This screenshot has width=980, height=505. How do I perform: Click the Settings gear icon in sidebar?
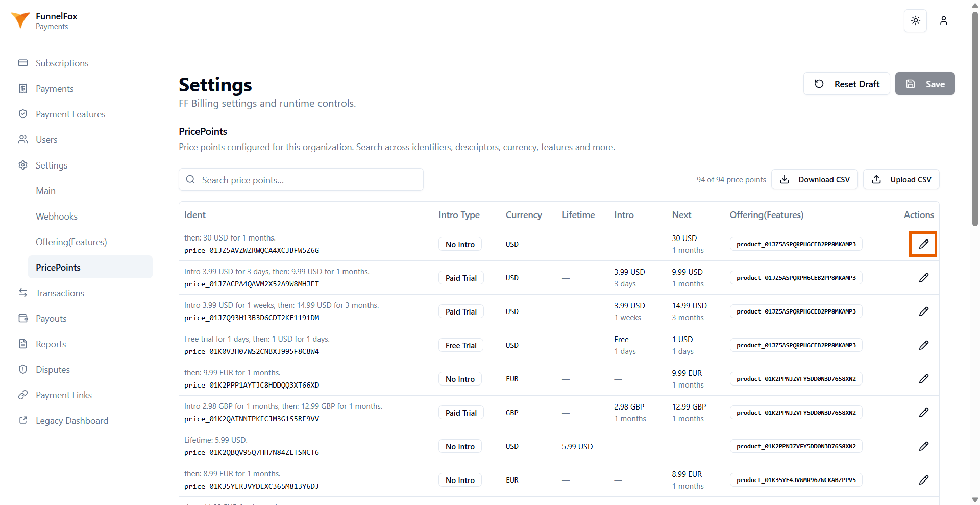(23, 165)
